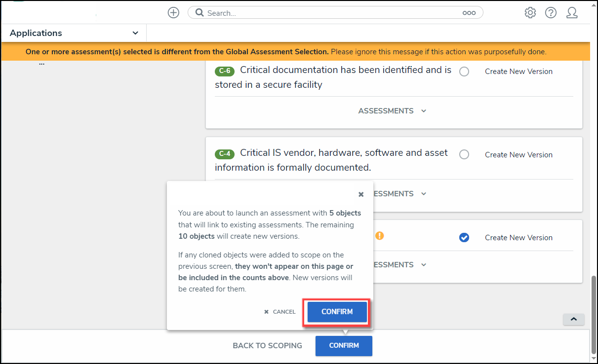The image size is (598, 364).
Task: Click the orange warning exclamation icon
Action: point(379,236)
